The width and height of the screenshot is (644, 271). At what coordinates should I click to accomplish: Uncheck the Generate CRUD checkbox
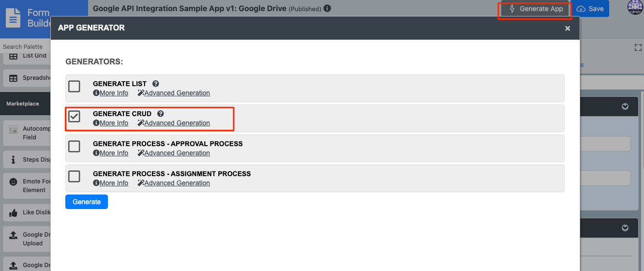pyautogui.click(x=74, y=117)
